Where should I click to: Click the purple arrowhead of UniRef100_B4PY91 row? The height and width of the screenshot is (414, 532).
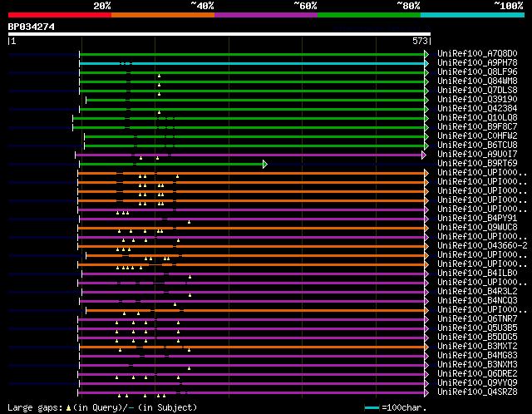tap(426, 219)
